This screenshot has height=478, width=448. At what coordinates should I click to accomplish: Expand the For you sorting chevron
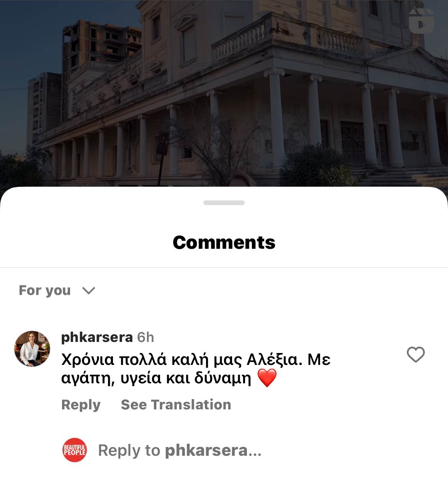(88, 291)
